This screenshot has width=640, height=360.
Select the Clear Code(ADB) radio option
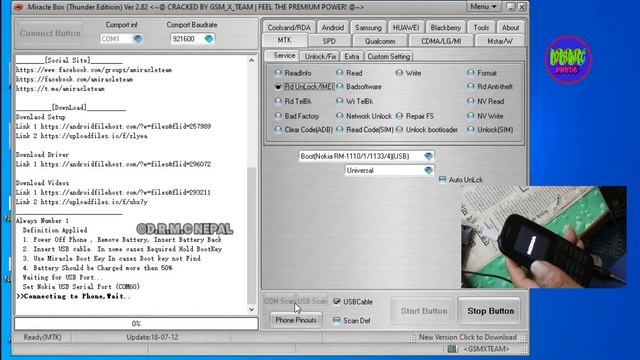278,130
